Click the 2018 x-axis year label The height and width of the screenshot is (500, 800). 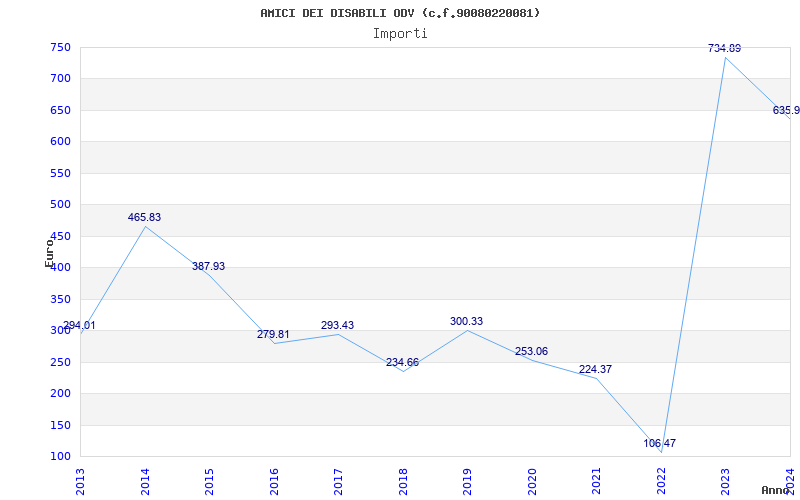coord(403,481)
